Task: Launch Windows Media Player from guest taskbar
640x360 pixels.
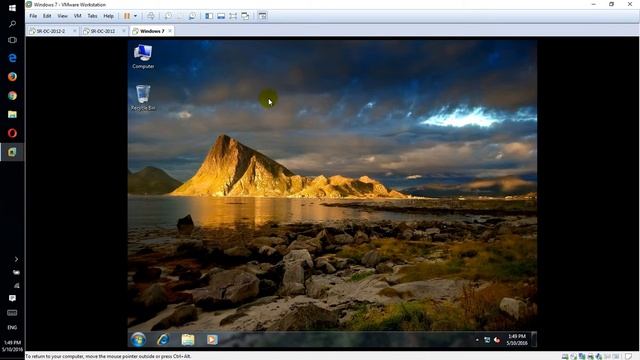Action: tap(212, 340)
